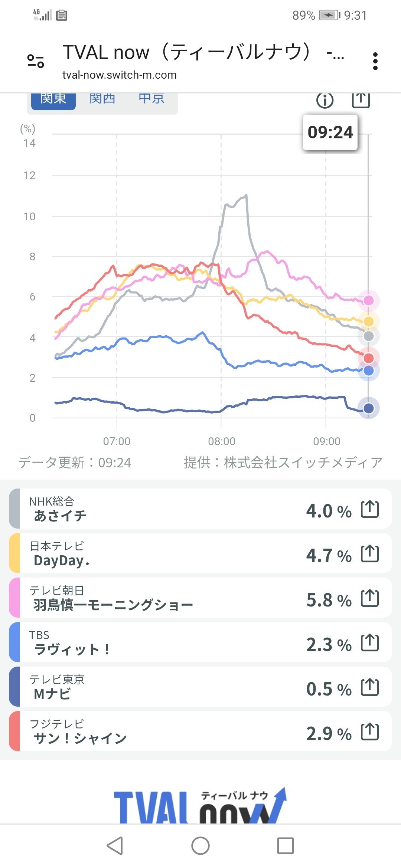Screen dimensions: 401x868
Task: Tap the yellow 日本テレビ color bar
Action: coord(14,553)
